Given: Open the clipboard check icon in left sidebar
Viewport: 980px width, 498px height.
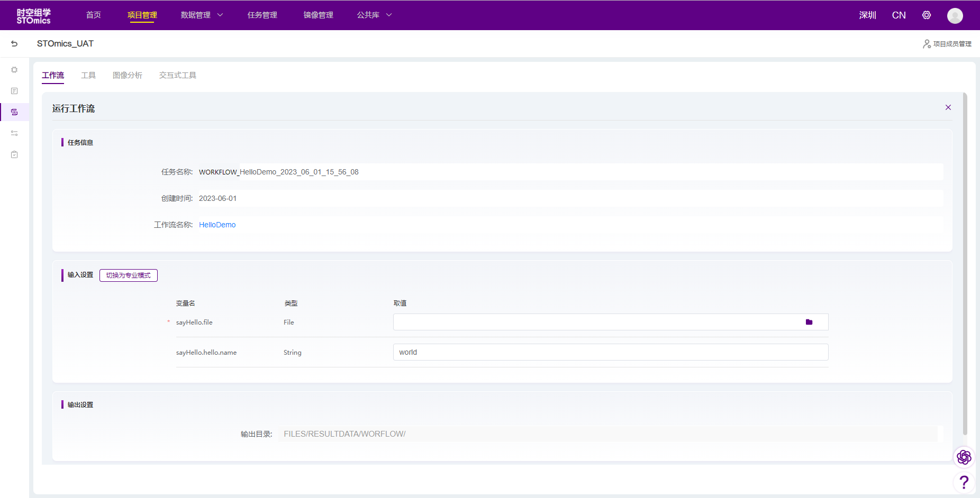Looking at the screenshot, I should click(x=14, y=154).
